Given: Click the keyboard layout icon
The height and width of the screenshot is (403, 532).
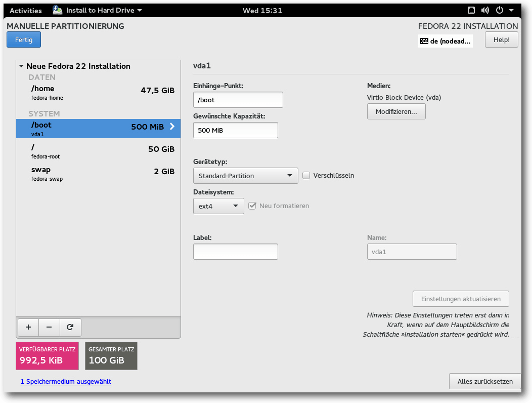Looking at the screenshot, I should [424, 41].
